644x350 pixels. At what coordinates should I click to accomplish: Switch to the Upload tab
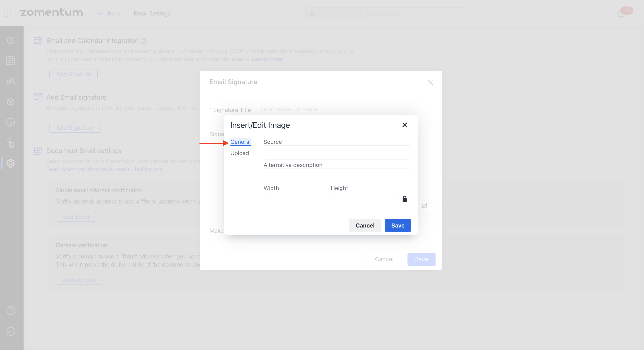tap(239, 153)
